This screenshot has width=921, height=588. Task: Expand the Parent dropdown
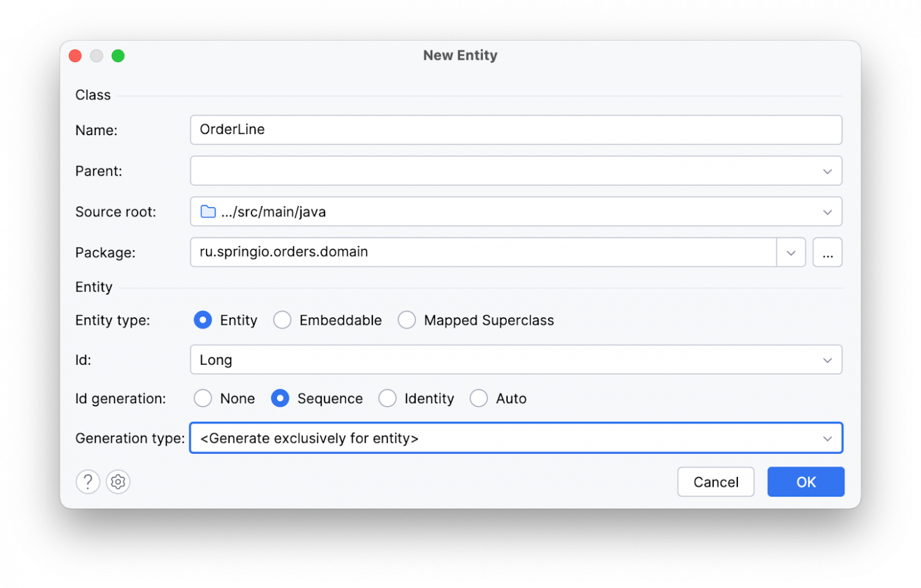tap(827, 171)
